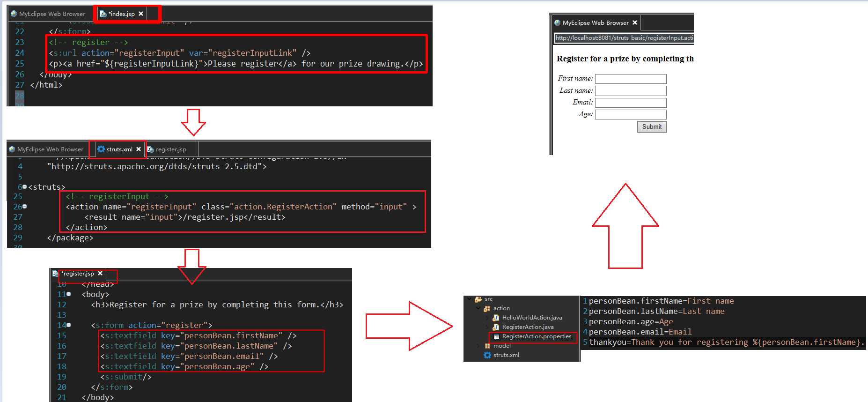The width and height of the screenshot is (868, 402).
Task: Click the action name="registerInput" code line
Action: pos(241,207)
